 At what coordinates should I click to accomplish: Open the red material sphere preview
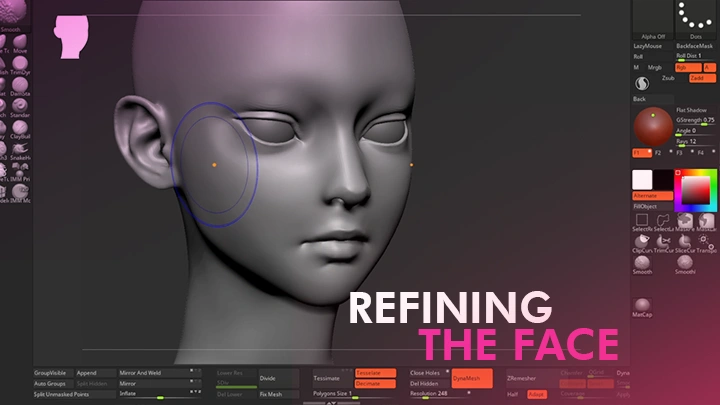pyautogui.click(x=653, y=126)
